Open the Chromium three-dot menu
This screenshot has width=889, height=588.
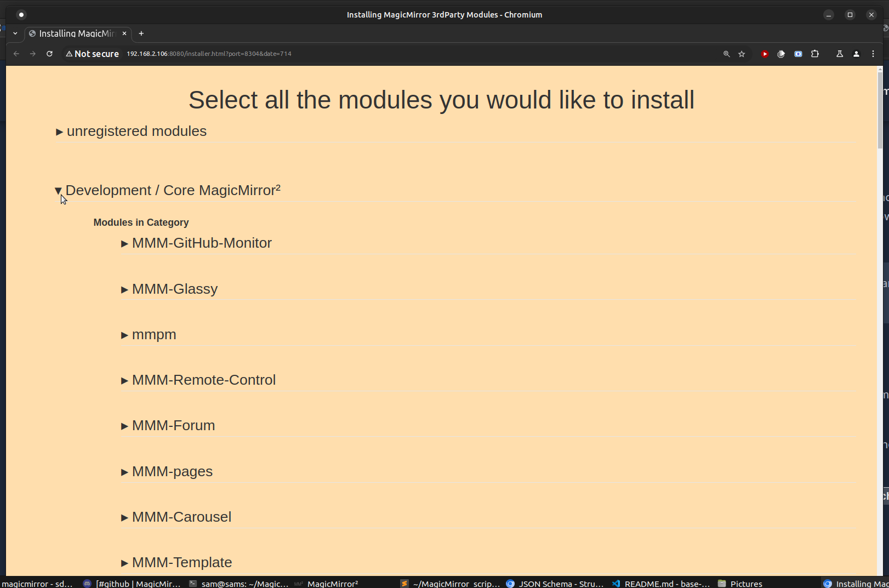tap(873, 54)
